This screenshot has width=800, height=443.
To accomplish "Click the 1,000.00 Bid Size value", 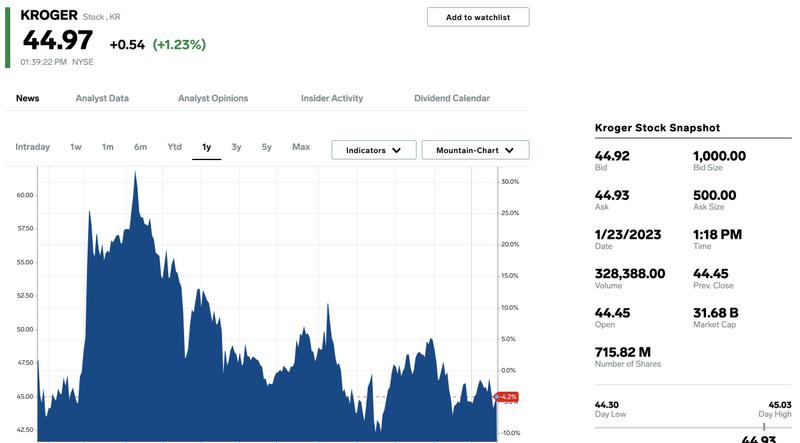I will click(719, 156).
